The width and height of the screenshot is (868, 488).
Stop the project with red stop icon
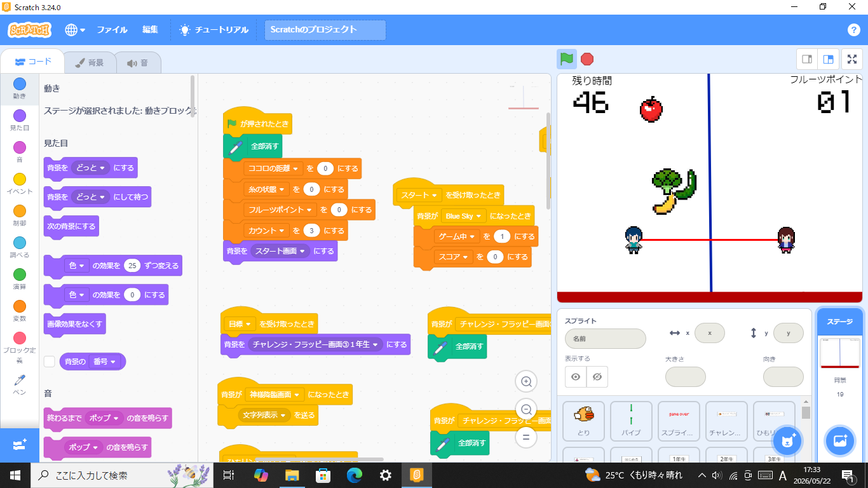tap(587, 59)
